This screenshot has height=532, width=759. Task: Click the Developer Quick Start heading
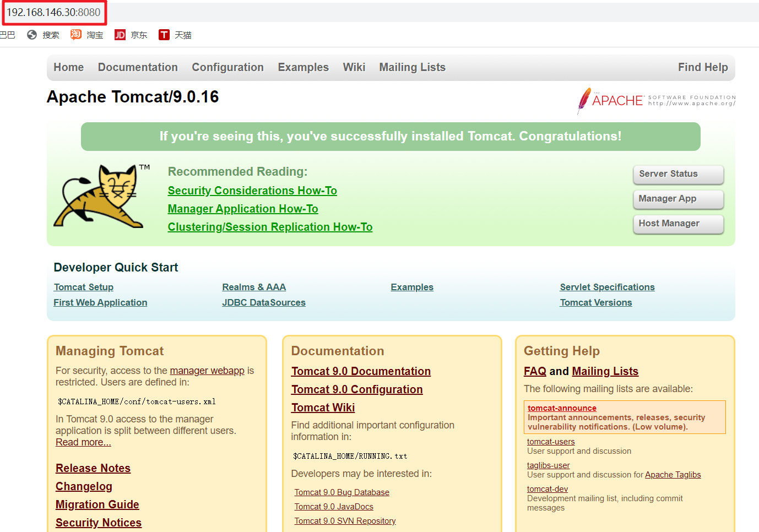point(116,268)
